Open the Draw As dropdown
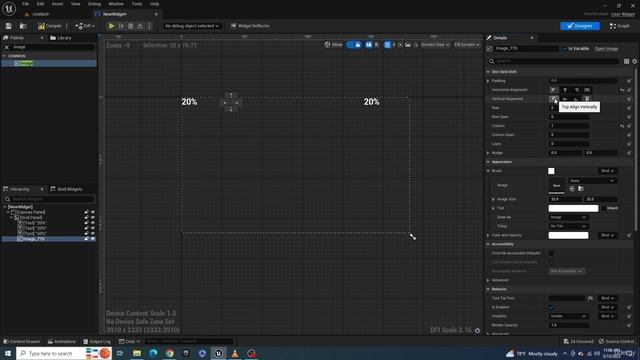The height and width of the screenshot is (360, 640). pyautogui.click(x=568, y=218)
